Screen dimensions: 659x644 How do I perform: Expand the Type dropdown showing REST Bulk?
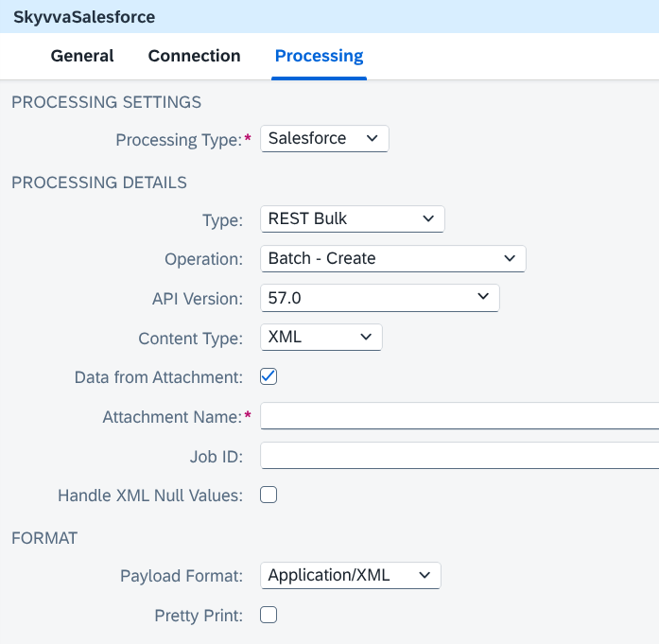click(353, 218)
